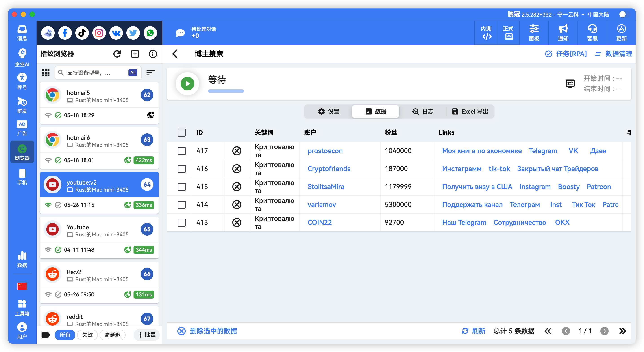Toggle the select-all checkbox in the table header
Screen dimensions: 644x352
(x=182, y=133)
